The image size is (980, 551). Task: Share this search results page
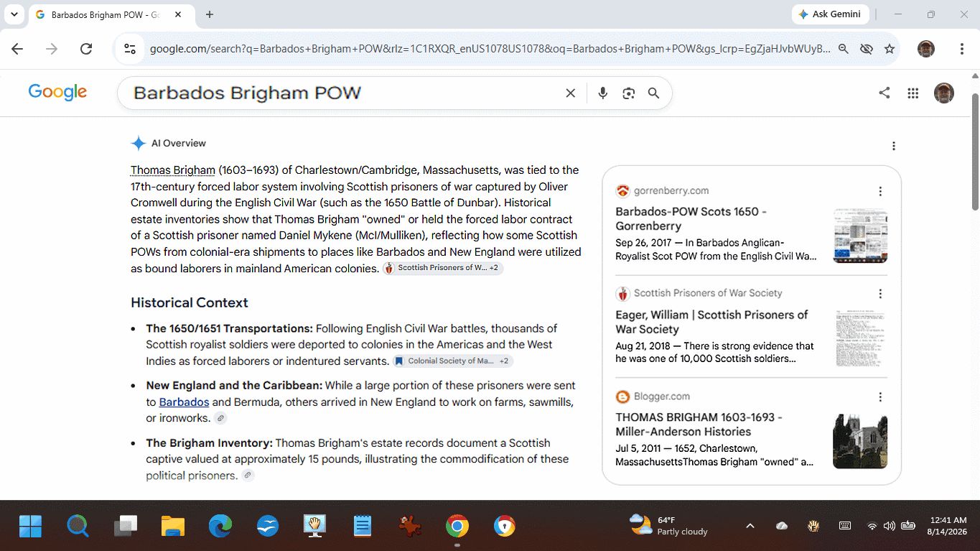tap(885, 93)
